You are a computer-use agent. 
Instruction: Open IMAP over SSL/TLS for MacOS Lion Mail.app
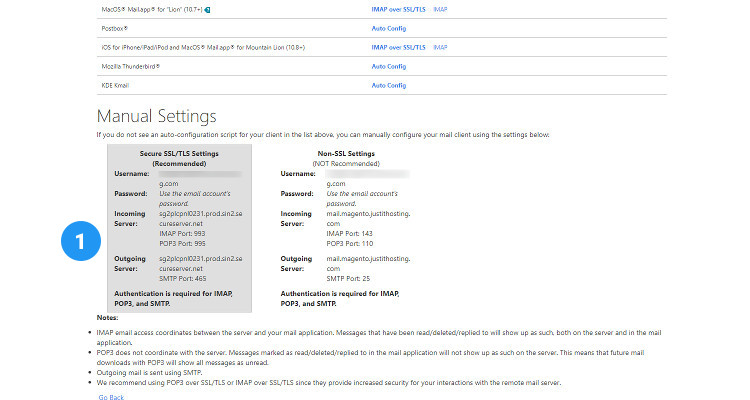coord(398,9)
